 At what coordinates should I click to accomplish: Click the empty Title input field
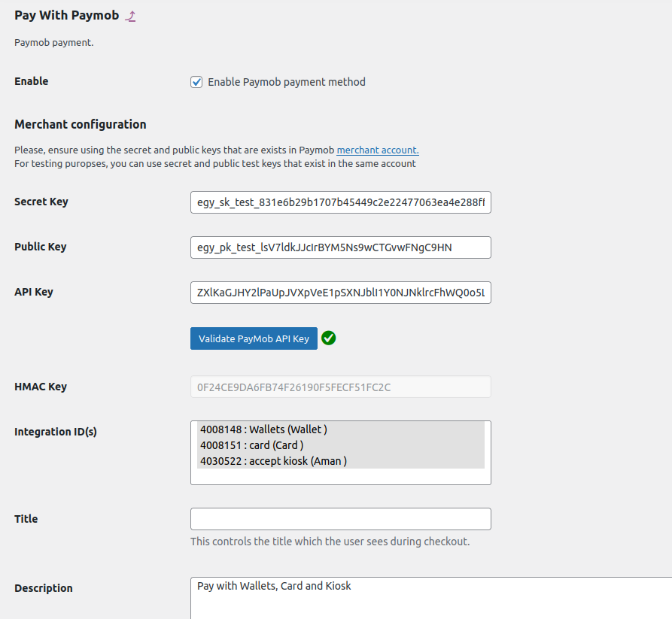pos(341,519)
